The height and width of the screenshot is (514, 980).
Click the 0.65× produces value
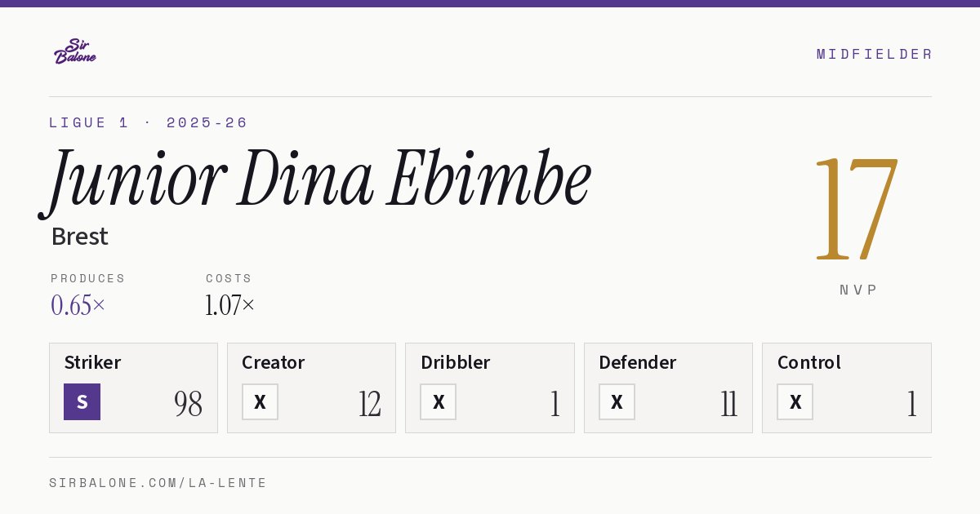point(78,305)
